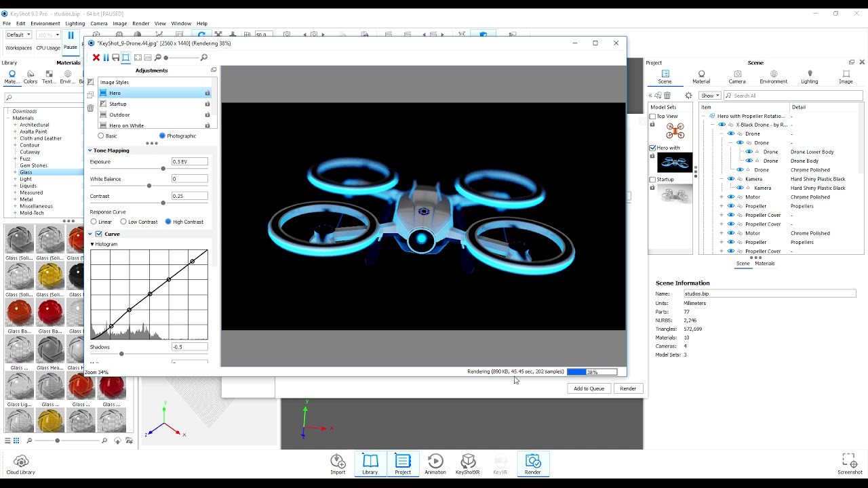
Task: Delete image style with trash icon
Action: coord(90,108)
